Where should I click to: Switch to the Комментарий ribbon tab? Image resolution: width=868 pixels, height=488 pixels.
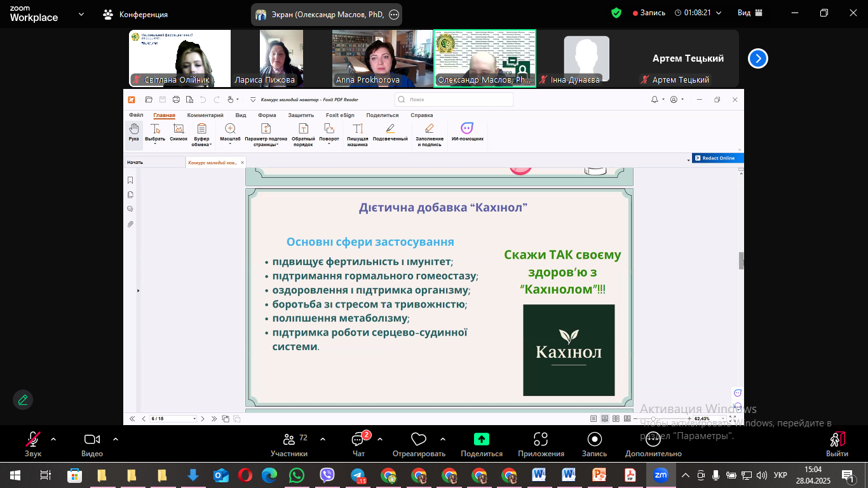point(205,115)
